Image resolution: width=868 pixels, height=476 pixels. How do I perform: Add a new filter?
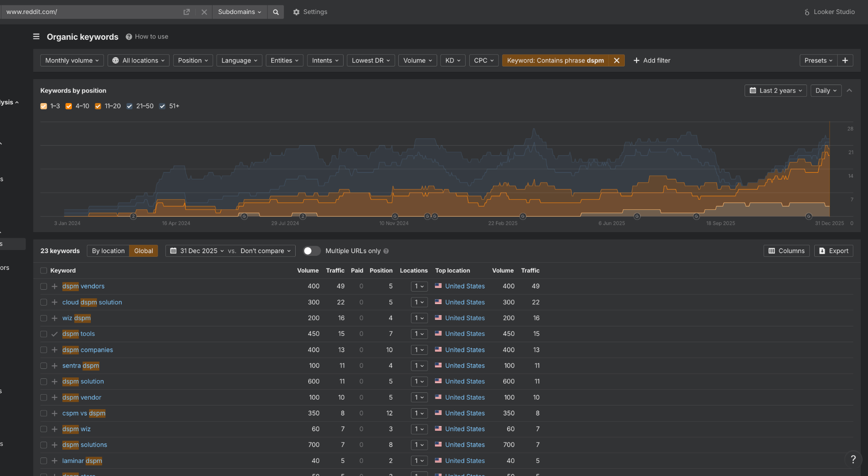(x=652, y=60)
